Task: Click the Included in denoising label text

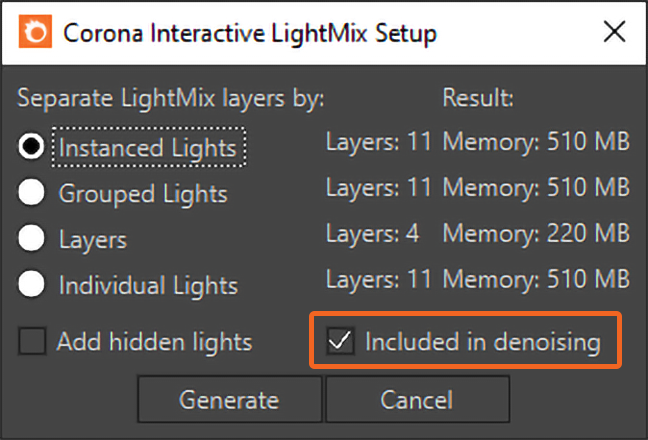Action: point(483,342)
